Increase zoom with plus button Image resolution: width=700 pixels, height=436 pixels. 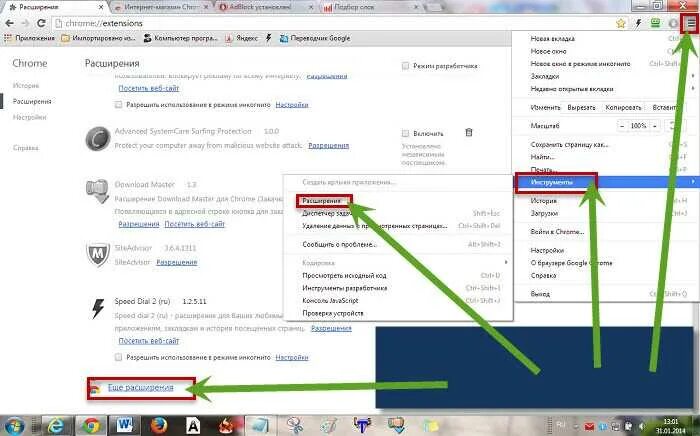[x=655, y=126]
